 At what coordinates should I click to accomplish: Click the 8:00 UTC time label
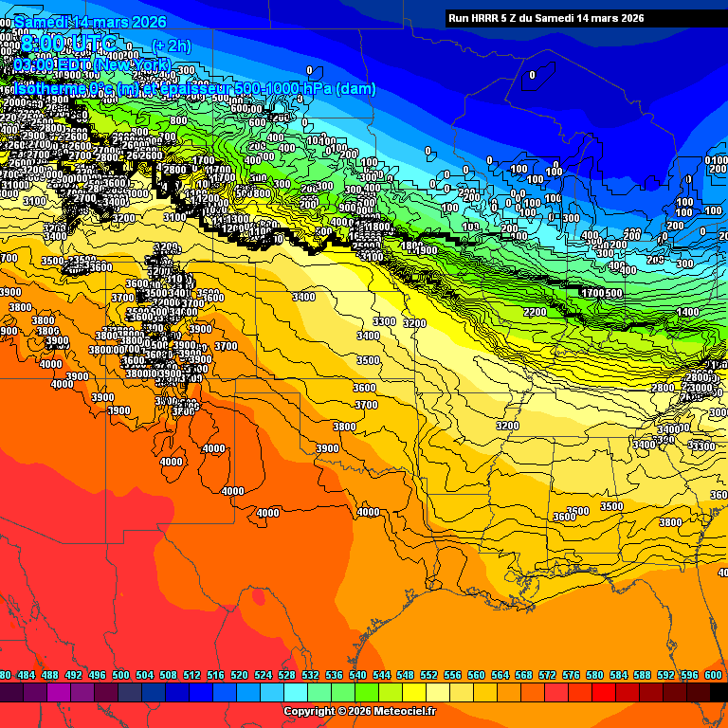click(69, 44)
